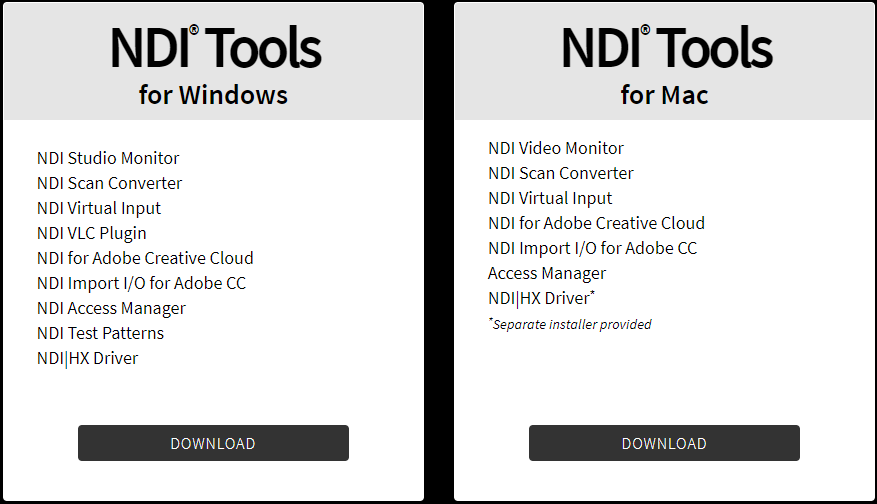Select 'NDI Scan Converter' in Windows list

coord(110,183)
